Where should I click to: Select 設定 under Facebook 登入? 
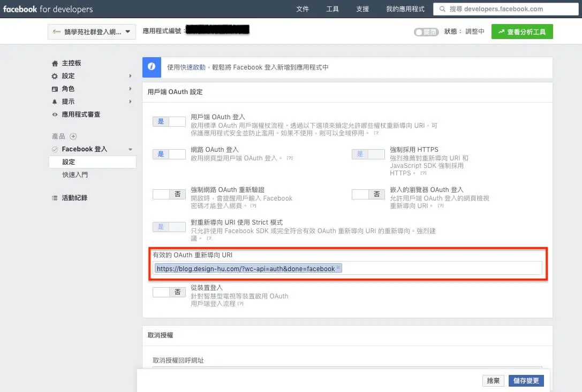click(x=93, y=162)
